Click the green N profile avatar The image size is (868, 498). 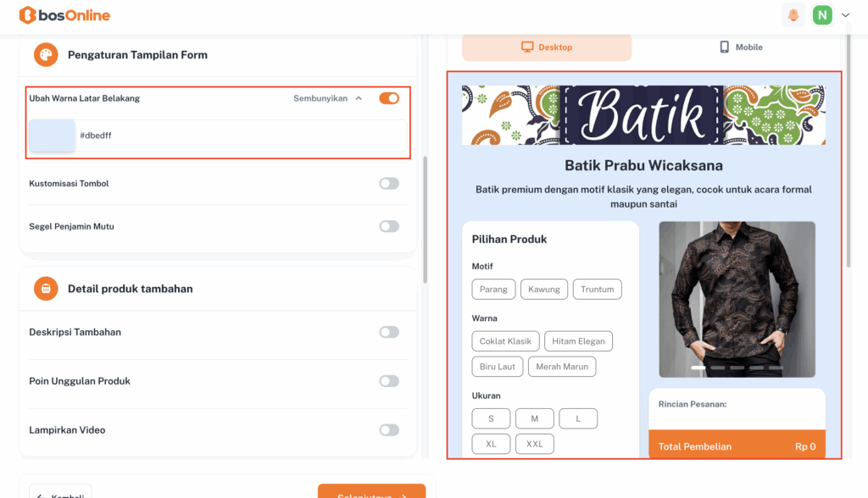click(821, 15)
